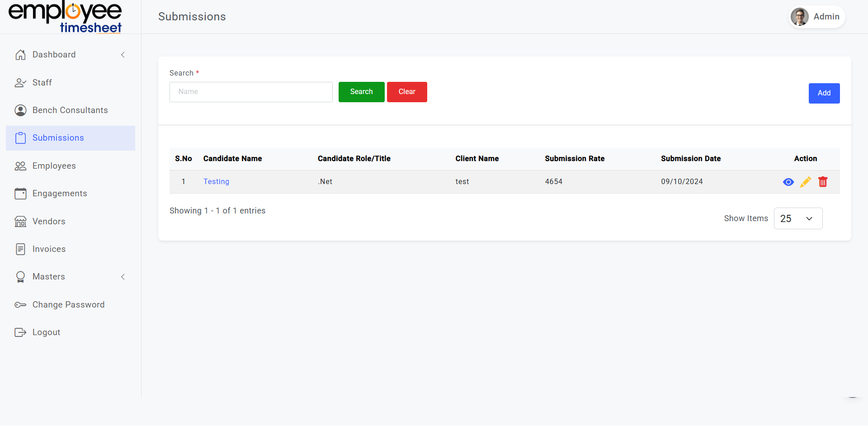This screenshot has height=426, width=868.
Task: Click the pencil edit icon in Action column
Action: coord(805,182)
